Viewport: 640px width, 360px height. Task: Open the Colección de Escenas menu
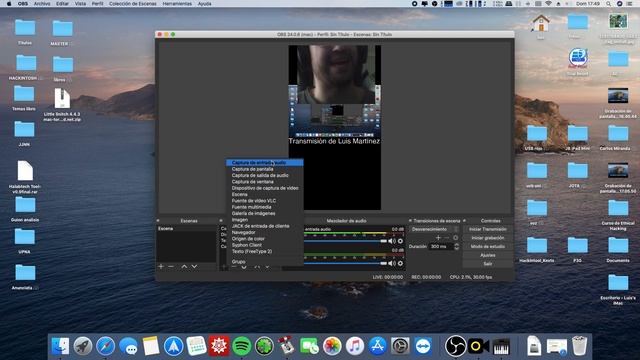(133, 4)
